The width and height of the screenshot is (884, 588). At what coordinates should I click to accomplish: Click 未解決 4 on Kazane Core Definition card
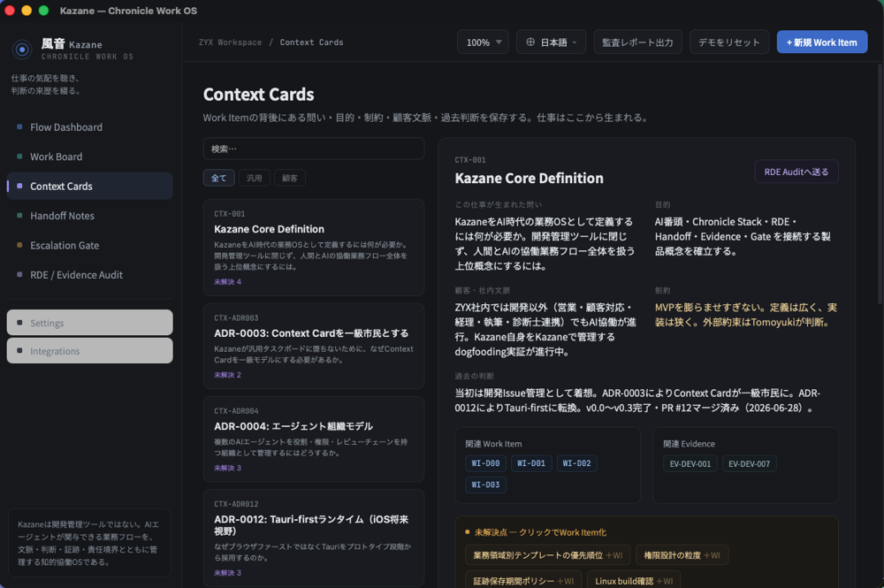coord(228,282)
